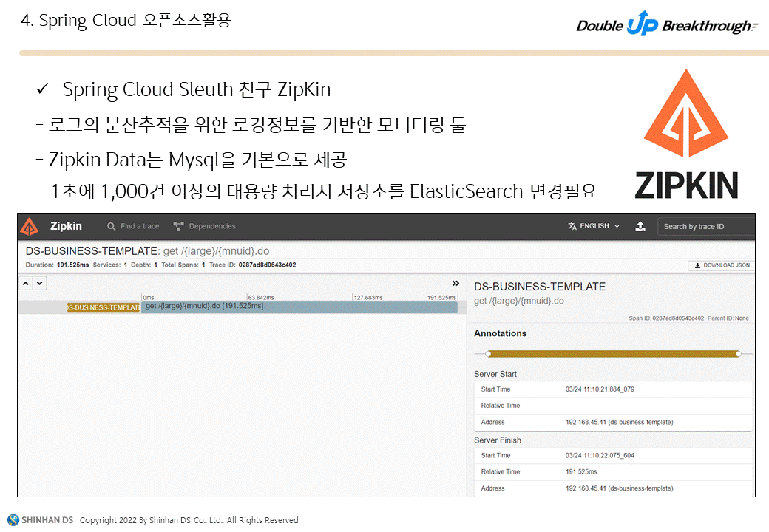Click the Double Up Breakthrough logo
Screen dimensions: 769x532
(x=667, y=24)
